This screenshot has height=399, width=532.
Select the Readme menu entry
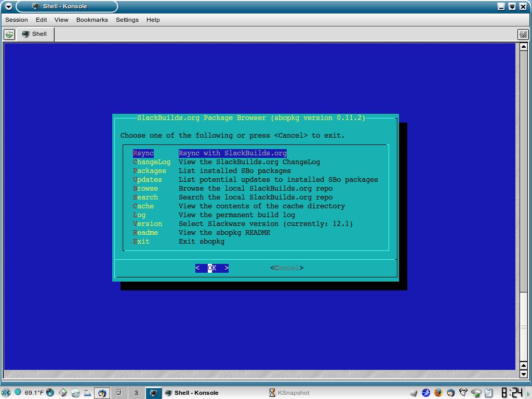coord(145,232)
